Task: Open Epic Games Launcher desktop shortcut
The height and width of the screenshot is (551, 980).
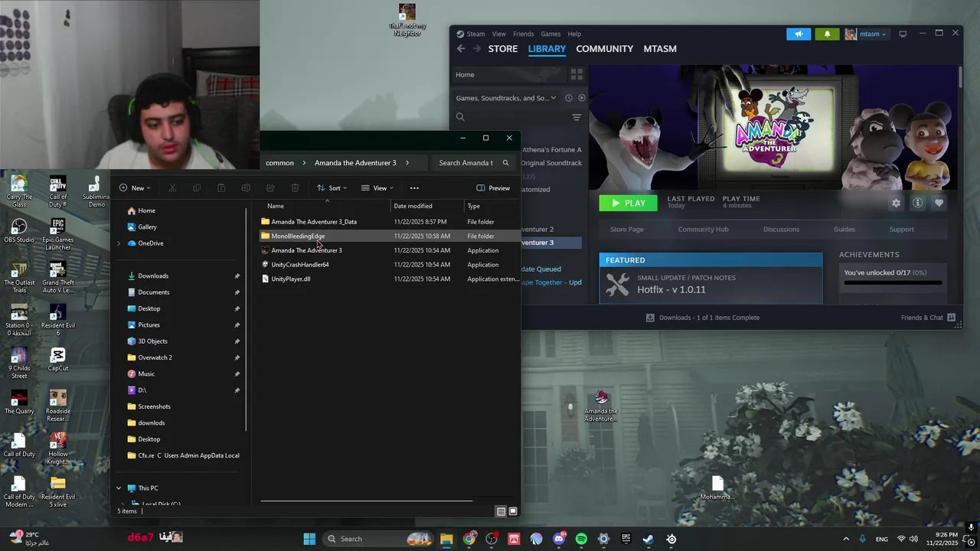Action: point(58,234)
